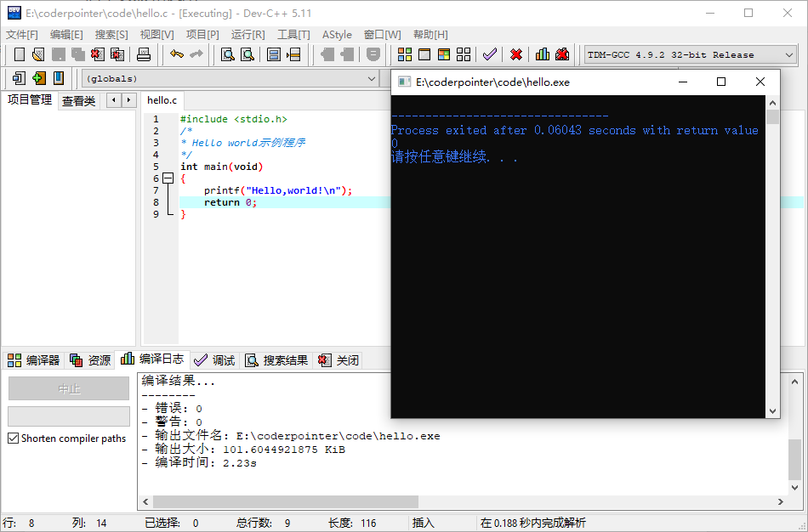808x532 pixels.
Task: Click the printf line in the editor
Action: (x=278, y=190)
